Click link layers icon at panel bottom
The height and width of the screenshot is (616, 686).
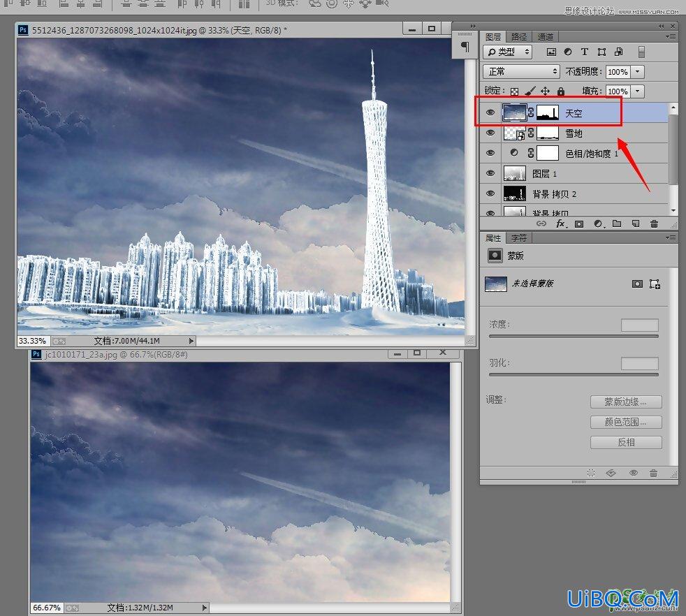pos(541,223)
